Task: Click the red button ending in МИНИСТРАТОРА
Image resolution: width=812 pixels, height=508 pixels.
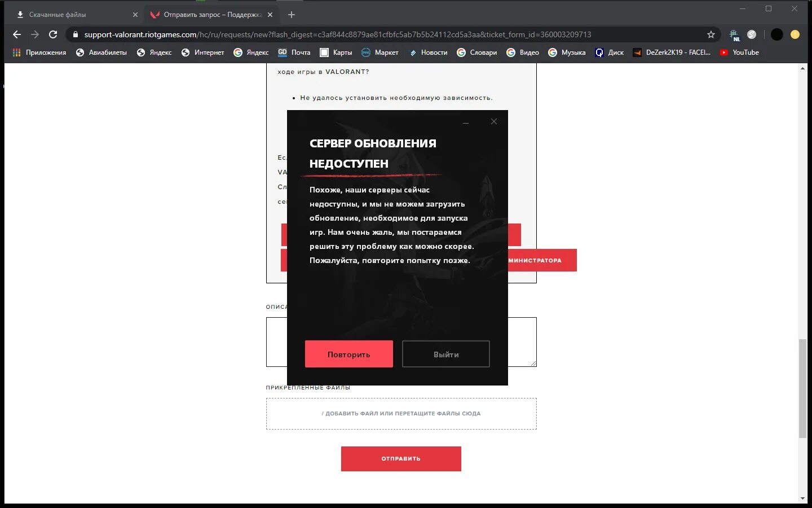Action: [x=542, y=260]
